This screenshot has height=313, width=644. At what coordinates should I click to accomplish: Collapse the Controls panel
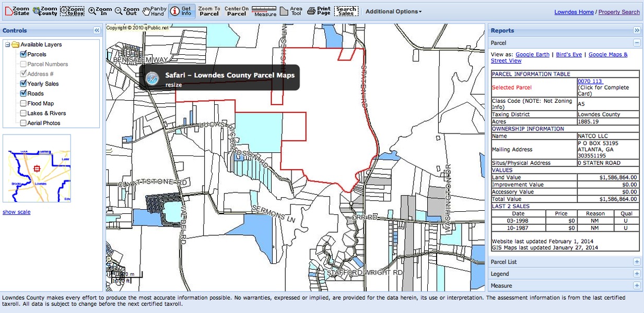point(97,30)
